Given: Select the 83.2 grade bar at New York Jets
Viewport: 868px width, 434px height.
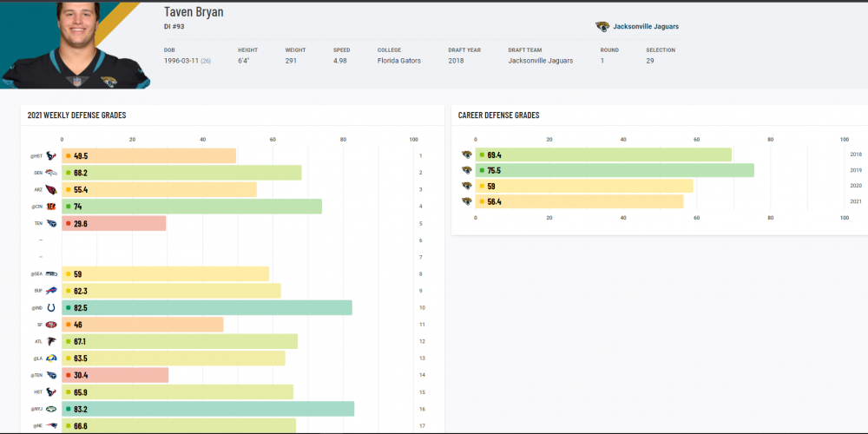Looking at the screenshot, I should 208,409.
